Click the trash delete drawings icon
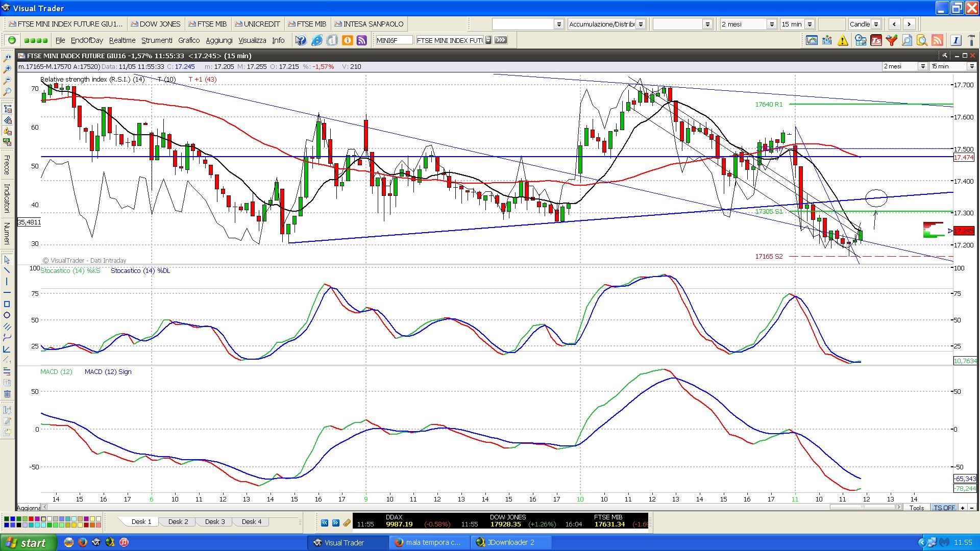Image resolution: width=980 pixels, height=551 pixels. coord(7,394)
